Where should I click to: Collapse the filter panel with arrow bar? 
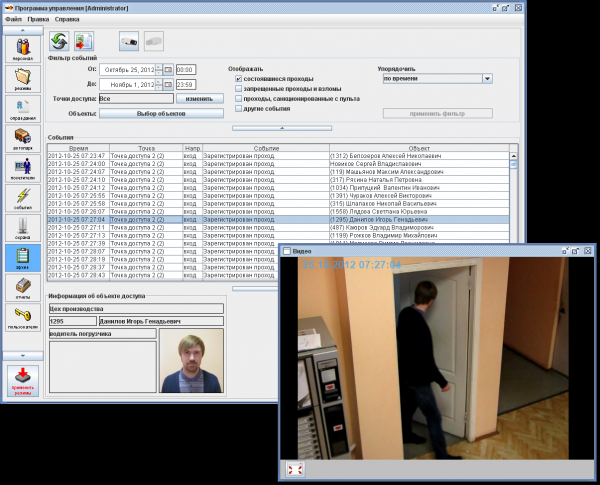[x=282, y=128]
